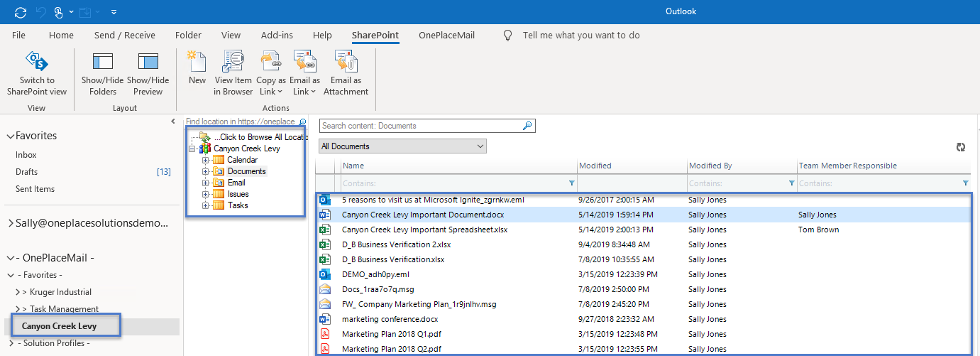Click Excel icon of Canyon Creek Levy Important Spreadsheet

tap(324, 230)
